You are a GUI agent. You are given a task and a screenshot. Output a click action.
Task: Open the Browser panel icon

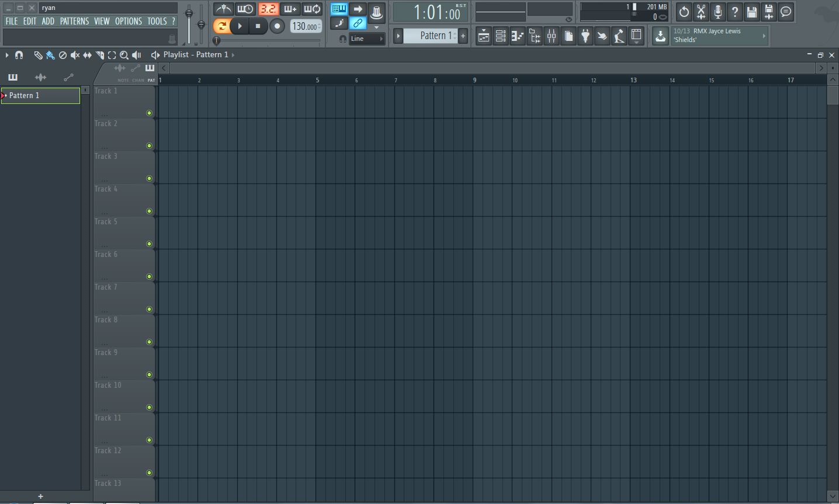(535, 36)
